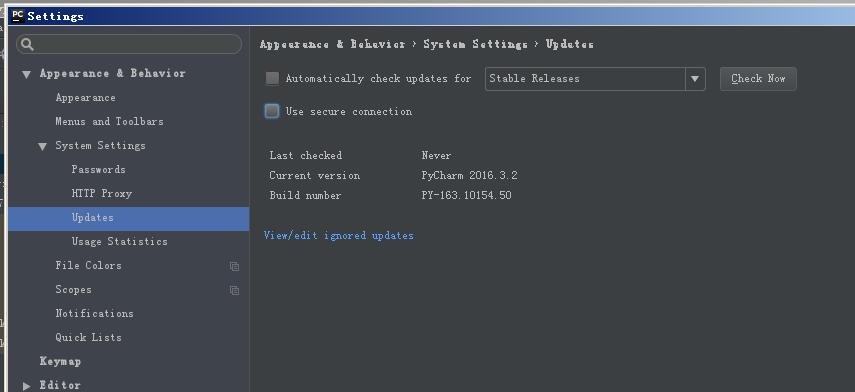Open View/edit ignored updates link
This screenshot has height=392, width=855.
[339, 236]
